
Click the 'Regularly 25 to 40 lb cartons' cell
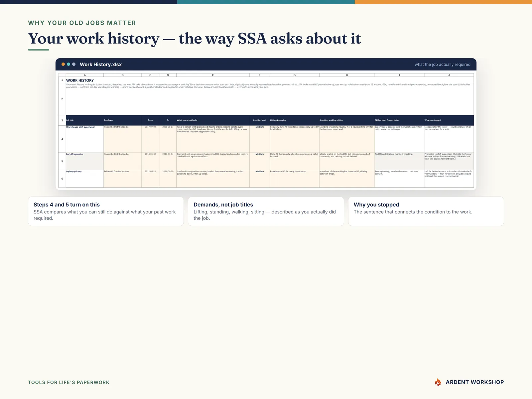[295, 139]
